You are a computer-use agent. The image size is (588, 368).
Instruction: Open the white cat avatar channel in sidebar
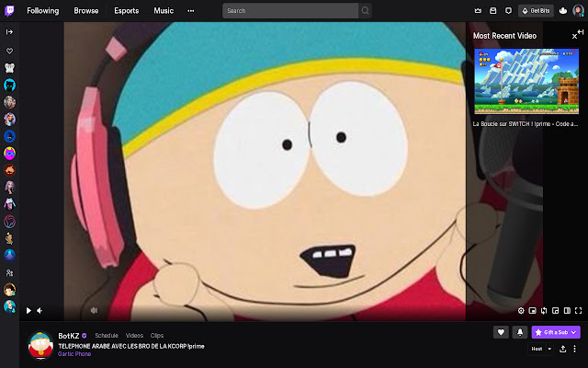[9, 68]
